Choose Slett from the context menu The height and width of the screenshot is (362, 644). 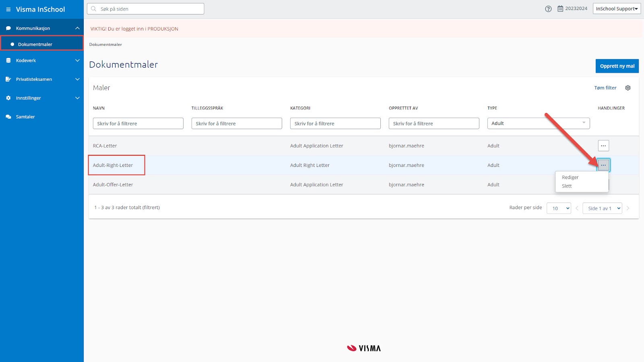tap(567, 186)
